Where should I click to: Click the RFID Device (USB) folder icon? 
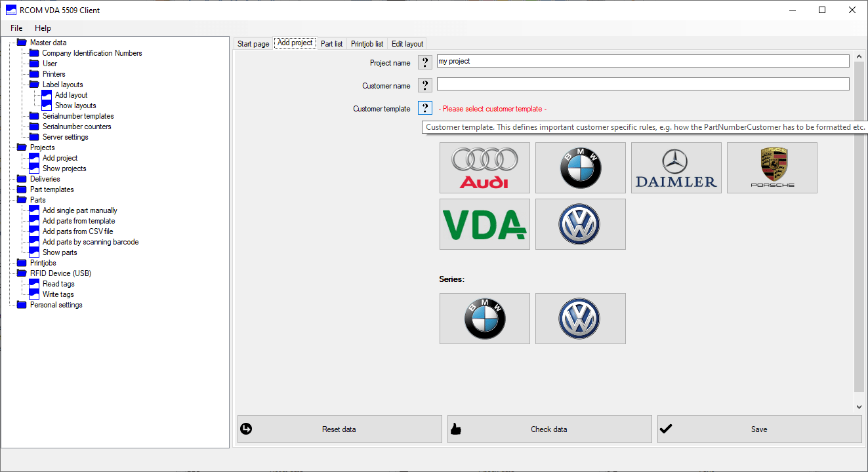coord(22,273)
